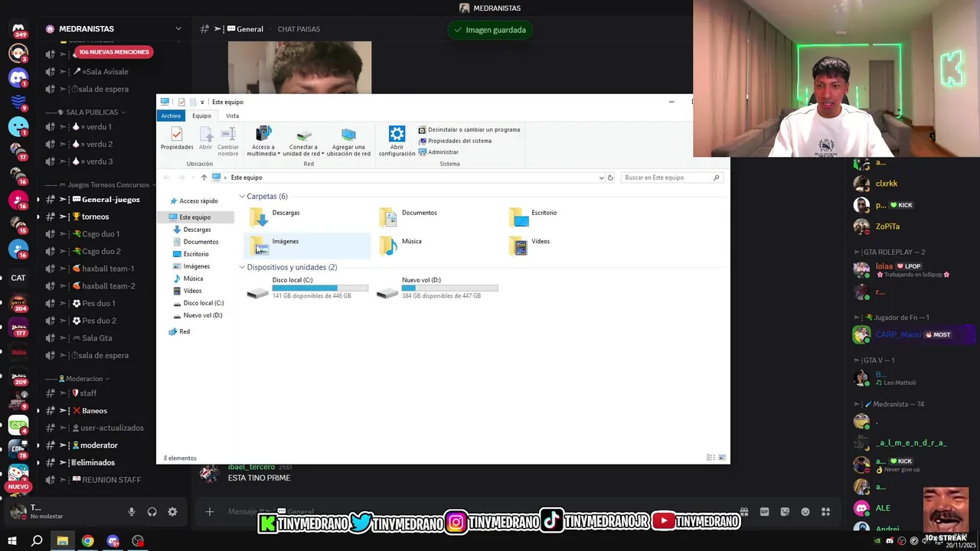Open Disco local (C:) in navigation pane
Image resolution: width=980 pixels, height=551 pixels.
198,303
